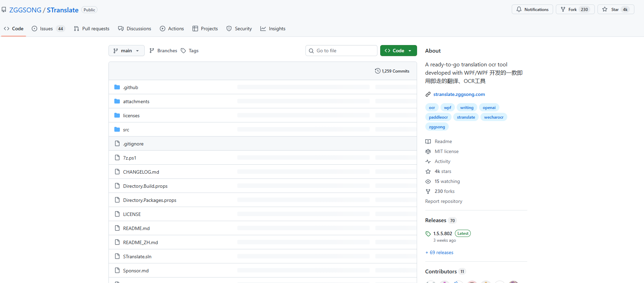Visit the stranslate.zggsong.com link
Image resolution: width=644 pixels, height=283 pixels.
point(459,94)
